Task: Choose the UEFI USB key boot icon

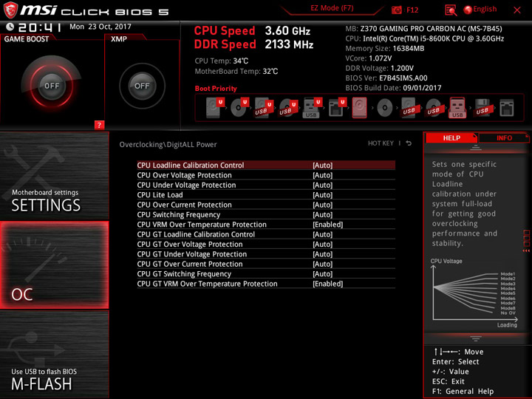Action: pos(312,108)
